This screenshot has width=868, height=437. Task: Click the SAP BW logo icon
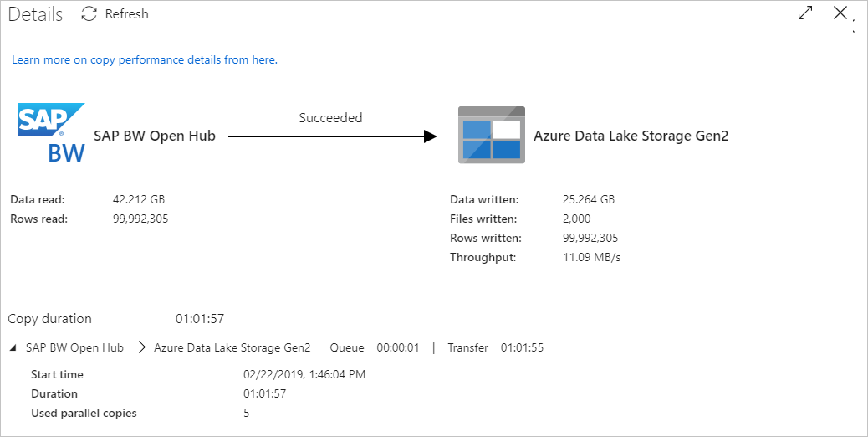point(52,132)
